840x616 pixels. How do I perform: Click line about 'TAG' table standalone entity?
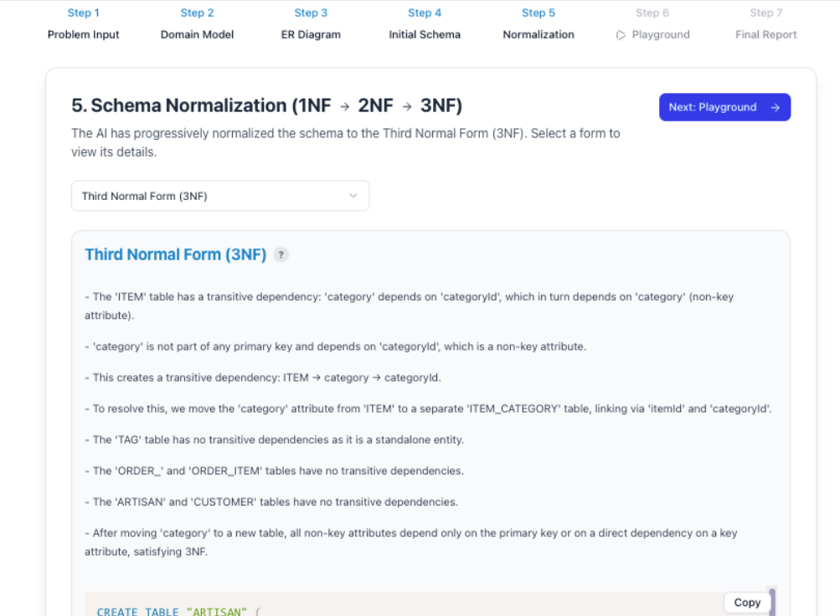[x=275, y=440]
